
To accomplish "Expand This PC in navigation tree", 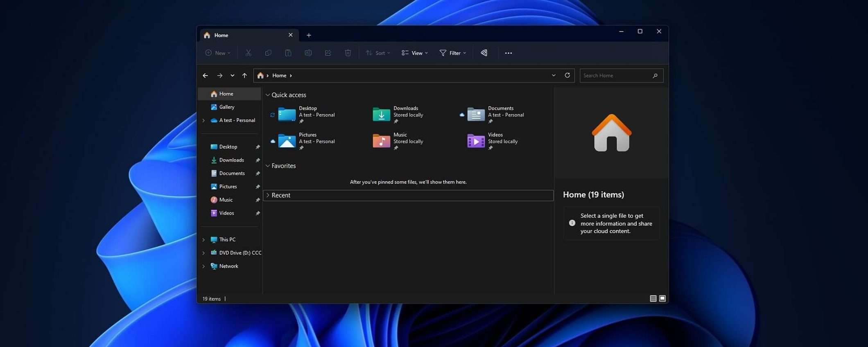I will pos(203,240).
